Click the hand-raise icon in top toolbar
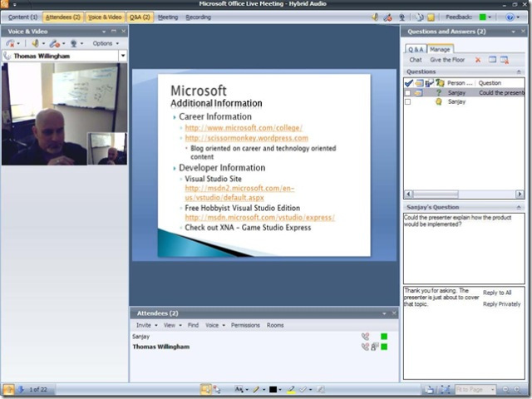532x399 pixels. coord(419,17)
